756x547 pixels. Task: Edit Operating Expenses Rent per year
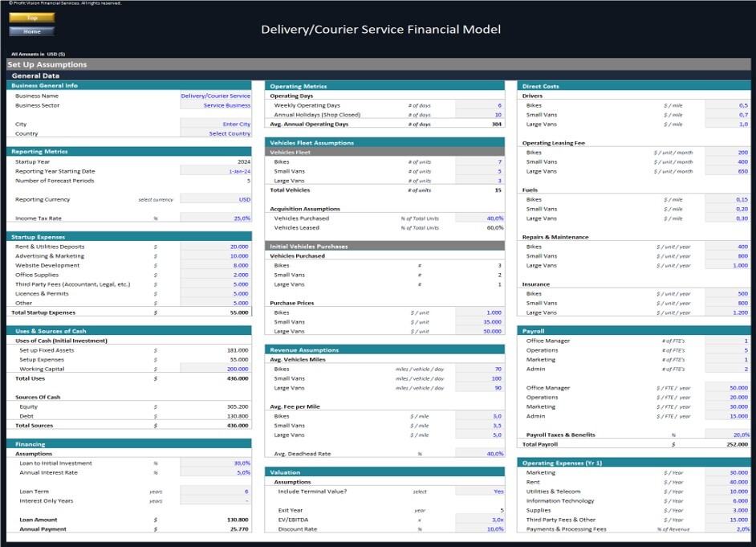[727, 482]
